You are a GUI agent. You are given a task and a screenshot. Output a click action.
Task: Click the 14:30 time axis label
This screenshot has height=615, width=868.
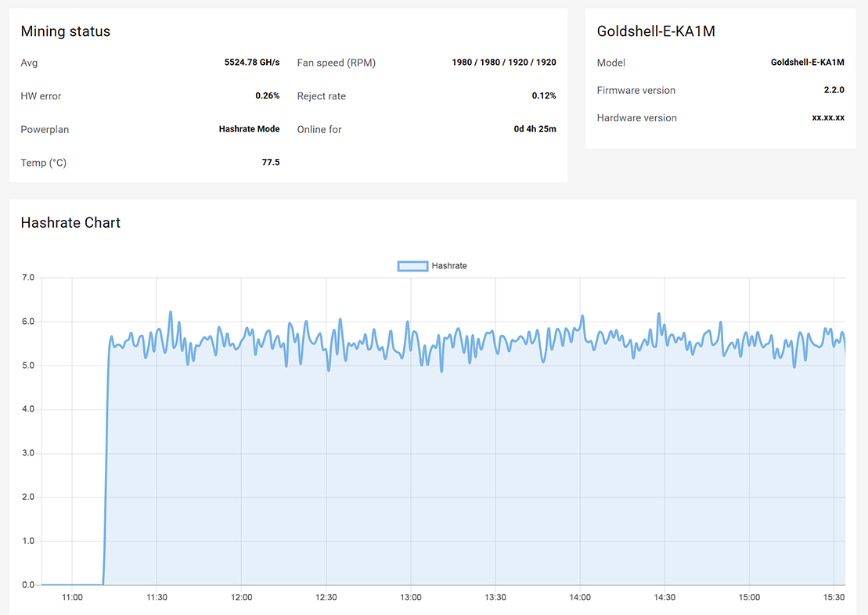click(x=665, y=598)
